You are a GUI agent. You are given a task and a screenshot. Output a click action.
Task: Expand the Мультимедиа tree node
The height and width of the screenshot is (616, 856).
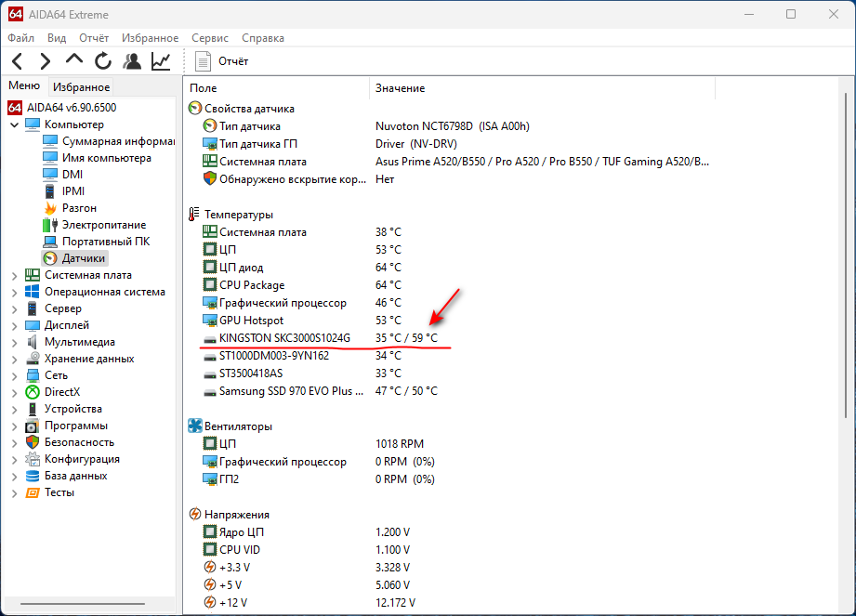tap(14, 343)
